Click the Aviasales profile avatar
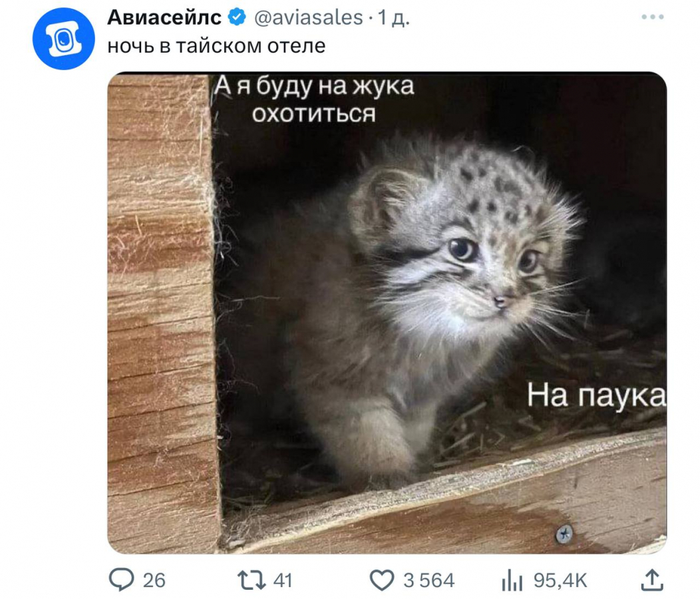Image resolution: width=700 pixels, height=599 pixels. click(x=64, y=39)
